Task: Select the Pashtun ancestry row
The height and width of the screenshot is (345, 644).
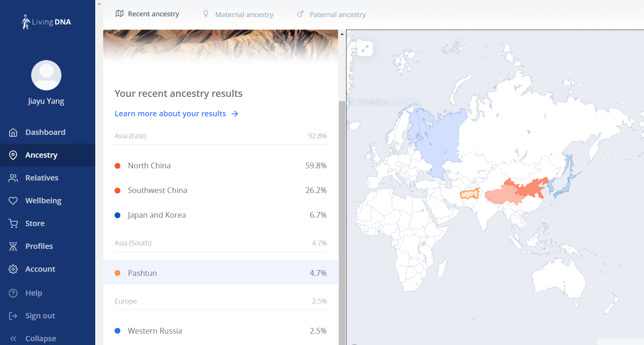Action: click(220, 273)
